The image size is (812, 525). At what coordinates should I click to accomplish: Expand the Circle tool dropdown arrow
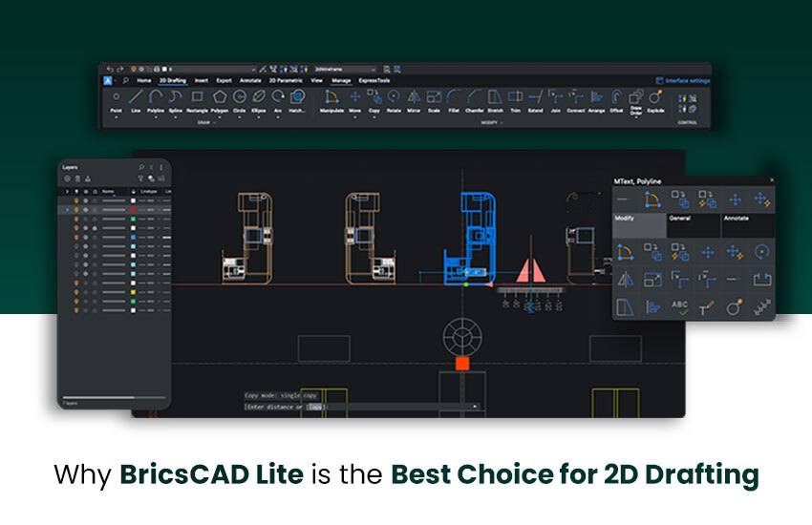pos(239,117)
